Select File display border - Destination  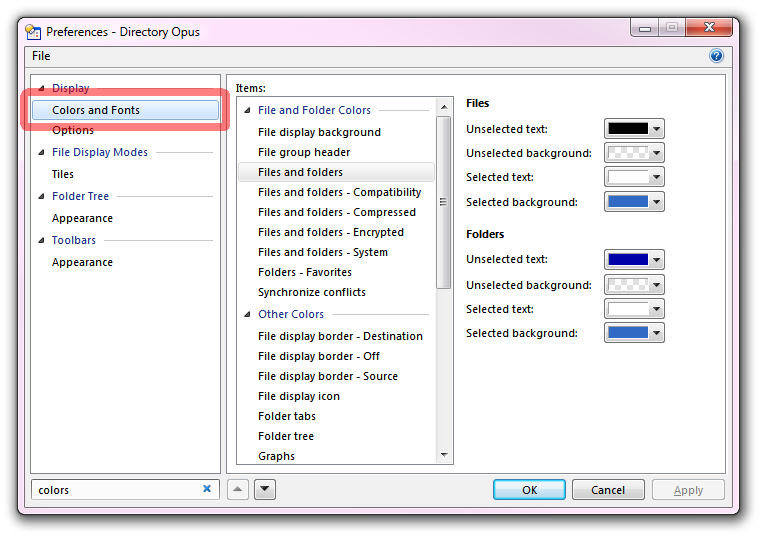pos(340,336)
